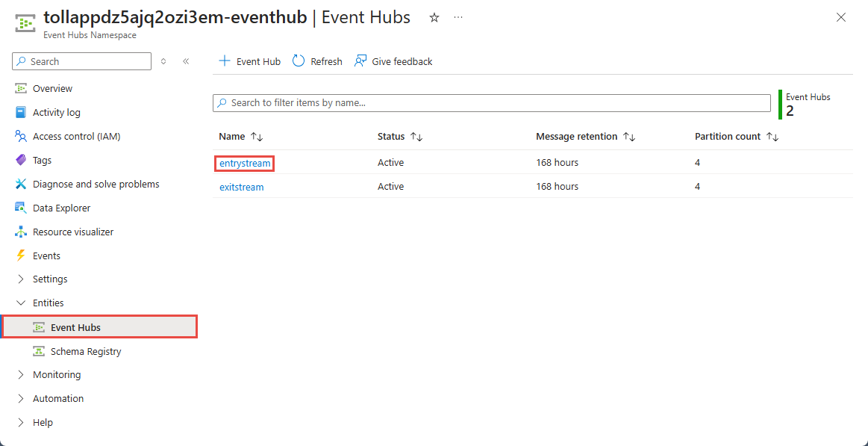Close the Event Hubs blade
Image resolution: width=868 pixels, height=446 pixels.
pyautogui.click(x=841, y=18)
